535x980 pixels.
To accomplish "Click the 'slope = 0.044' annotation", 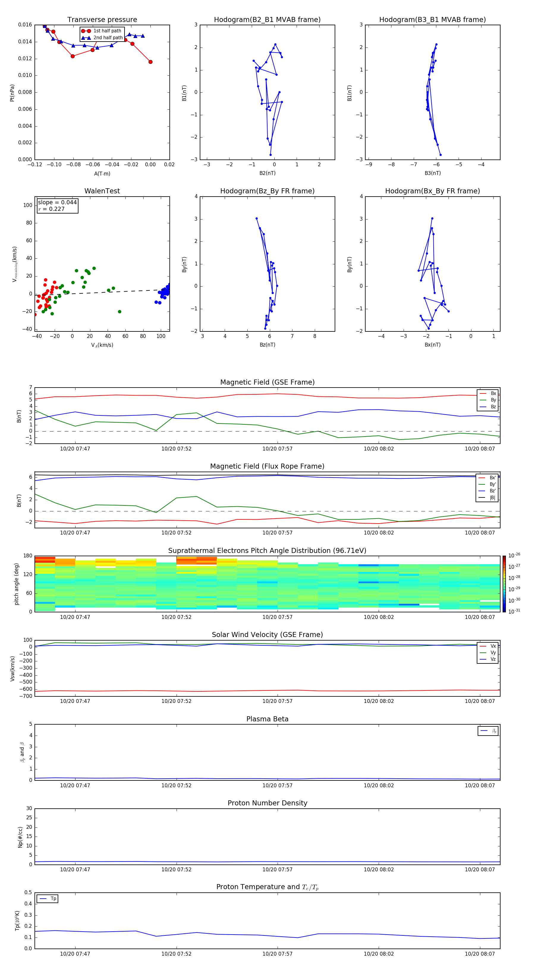I will [57, 203].
